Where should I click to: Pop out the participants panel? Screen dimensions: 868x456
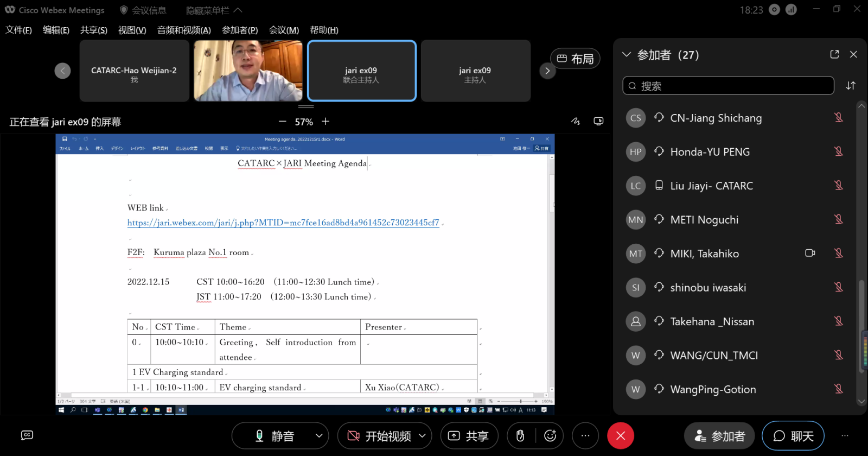point(834,54)
